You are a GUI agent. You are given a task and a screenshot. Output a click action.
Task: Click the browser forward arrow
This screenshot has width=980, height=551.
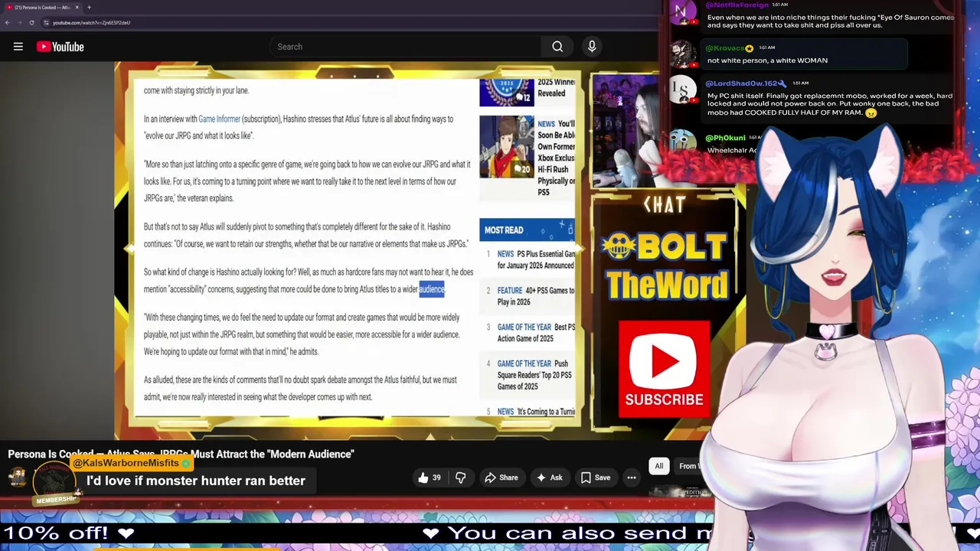point(19,22)
